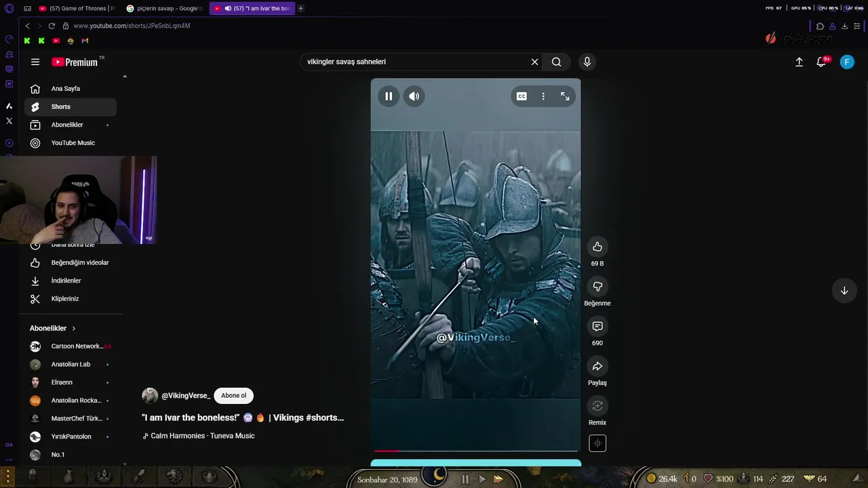Open Klipleriniz in sidebar
Screen dimensions: 868x488
[x=71, y=299]
